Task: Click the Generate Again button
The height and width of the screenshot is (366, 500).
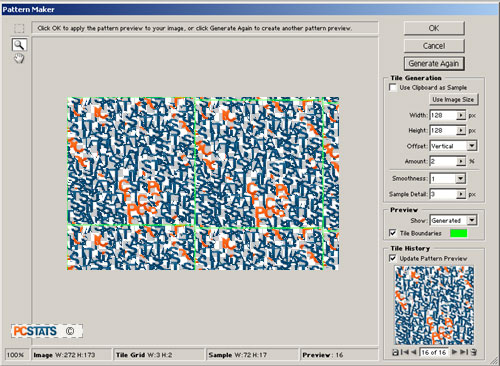Action: (434, 63)
